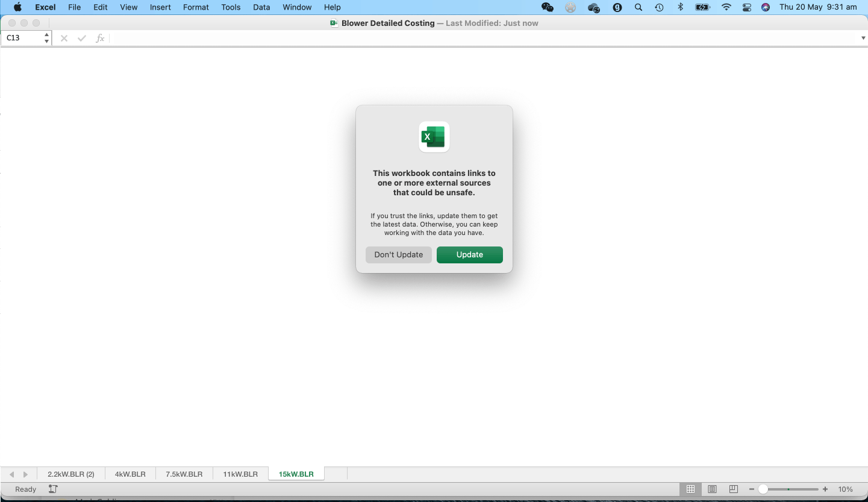Expand the formula bar with the arrow

pyautogui.click(x=863, y=38)
